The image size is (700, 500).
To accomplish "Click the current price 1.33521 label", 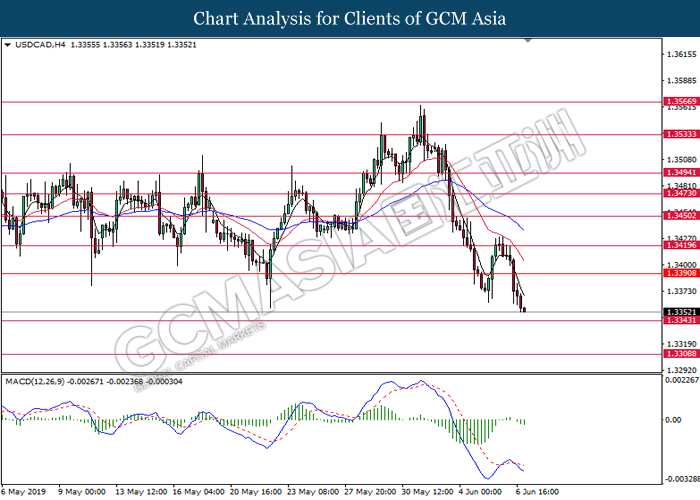I will coord(682,312).
